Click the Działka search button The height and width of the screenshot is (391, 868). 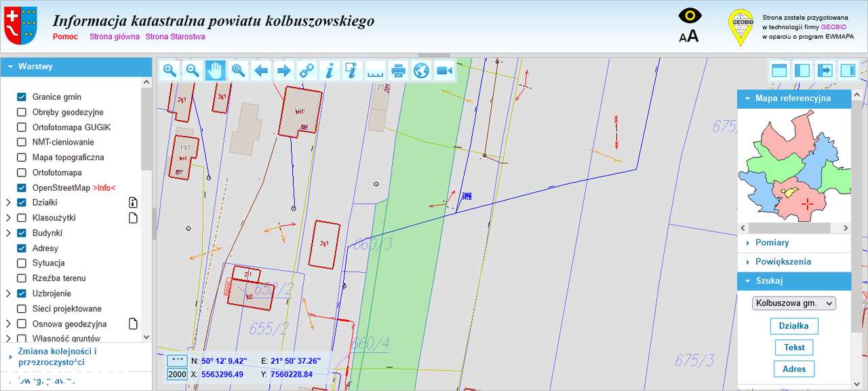793,326
